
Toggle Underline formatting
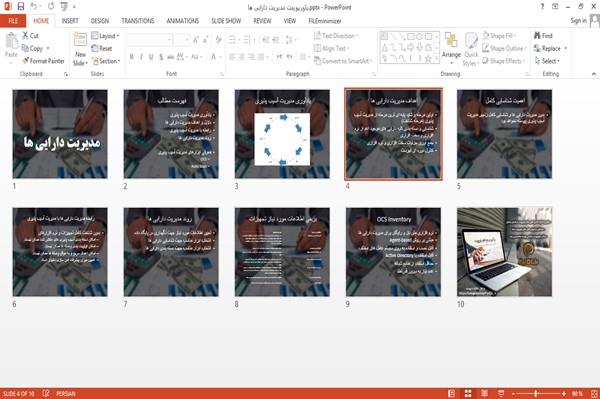[x=151, y=57]
